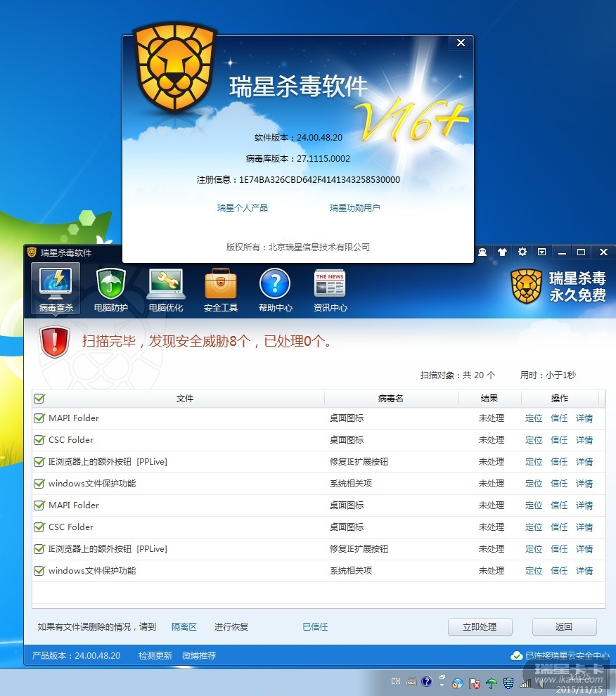Click the 病毒名 column header
This screenshot has width=616, height=696.
(x=391, y=398)
